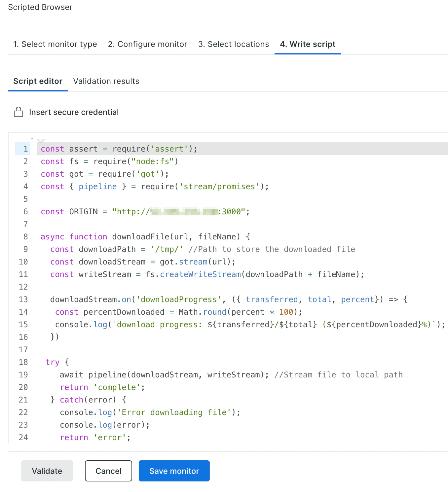The image size is (448, 492).
Task: Switch to Select locations step
Action: pos(234,44)
